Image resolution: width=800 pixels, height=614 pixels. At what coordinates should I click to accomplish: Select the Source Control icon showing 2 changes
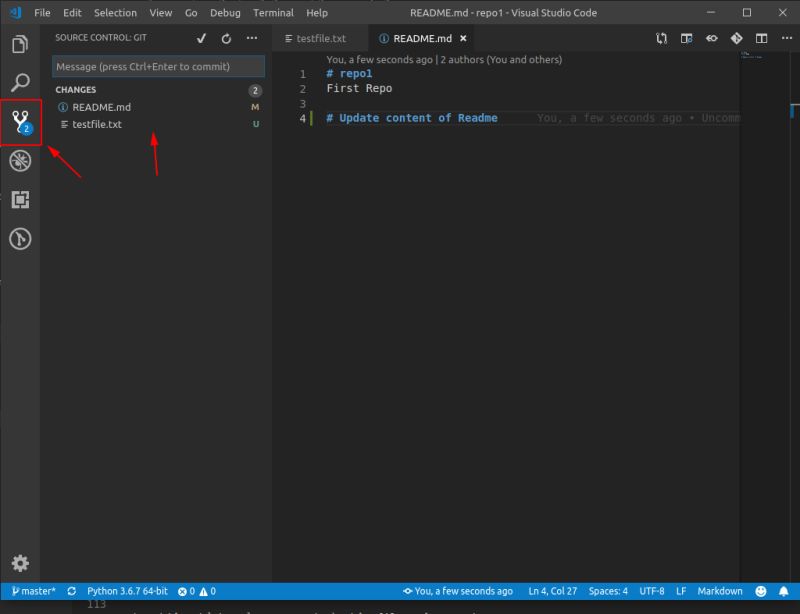(x=20, y=120)
